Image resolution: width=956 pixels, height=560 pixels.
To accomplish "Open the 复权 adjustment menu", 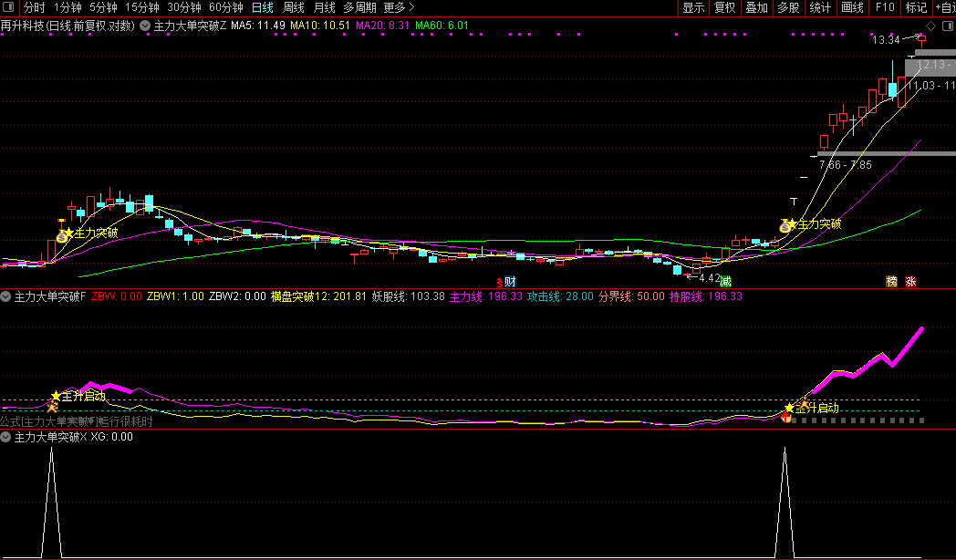I will coord(725,7).
